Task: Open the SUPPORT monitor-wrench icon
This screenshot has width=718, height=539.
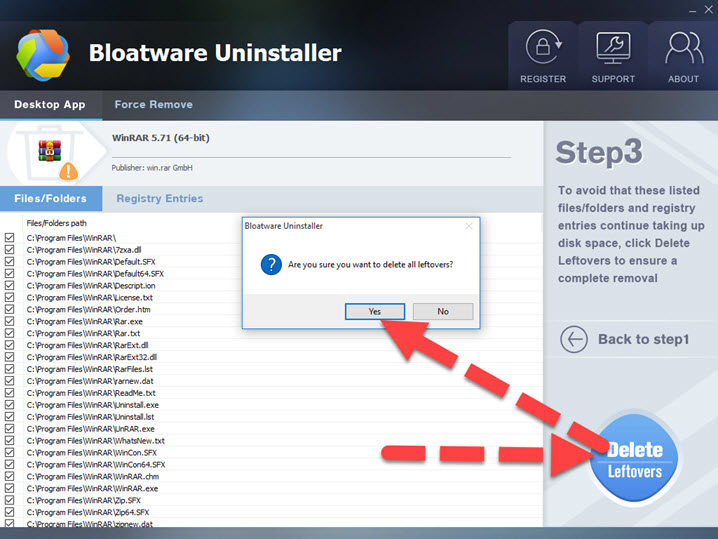Action: 613,48
